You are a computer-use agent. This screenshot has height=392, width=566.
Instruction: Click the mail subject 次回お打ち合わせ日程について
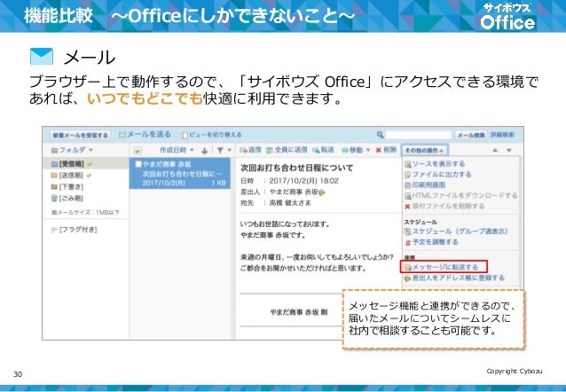click(296, 168)
